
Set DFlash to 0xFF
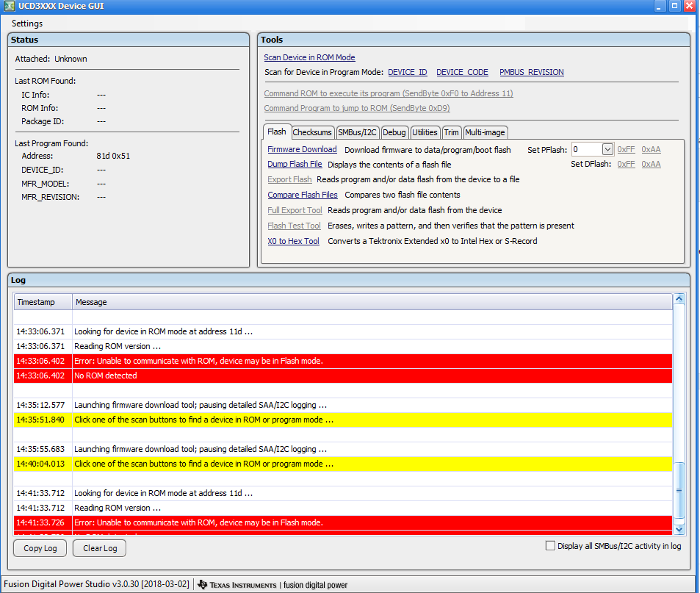[626, 165]
